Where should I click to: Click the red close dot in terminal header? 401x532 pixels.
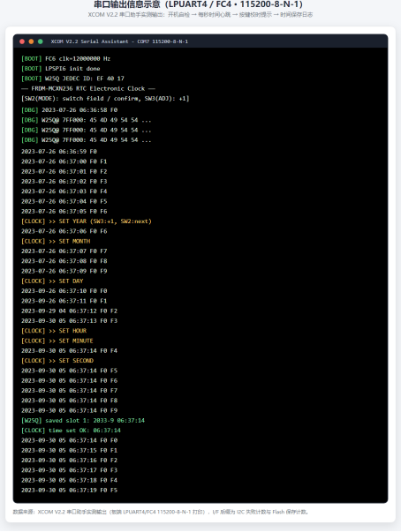(x=22, y=41)
